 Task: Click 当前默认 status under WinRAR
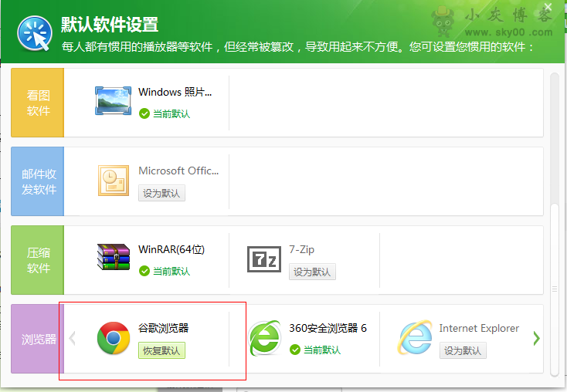pyautogui.click(x=165, y=271)
